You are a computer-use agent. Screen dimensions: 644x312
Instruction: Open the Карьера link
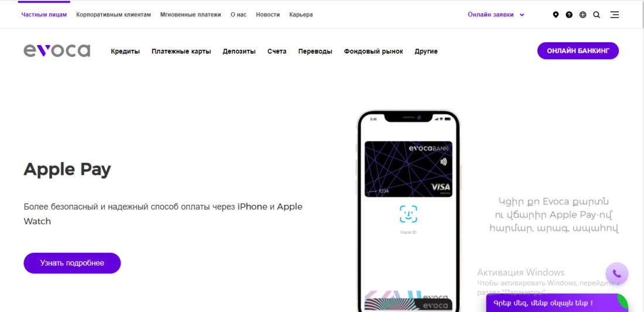click(x=301, y=15)
